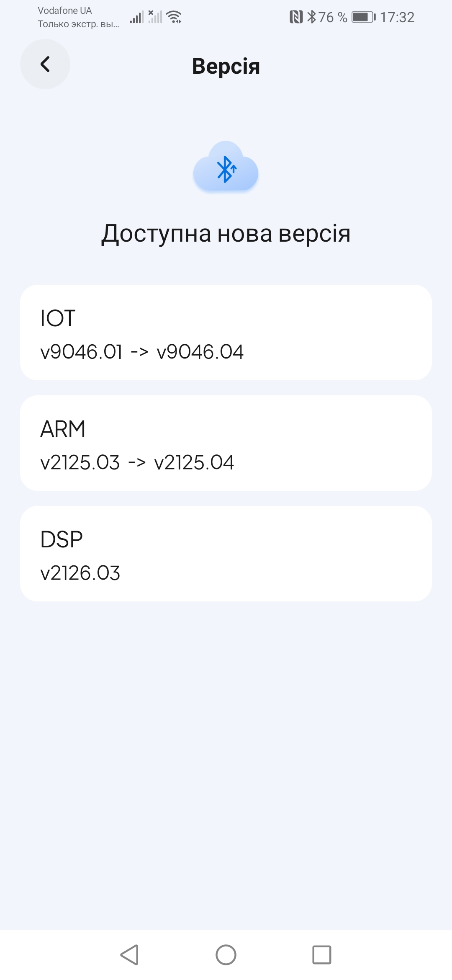Select the ARM firmware version card

(x=226, y=443)
